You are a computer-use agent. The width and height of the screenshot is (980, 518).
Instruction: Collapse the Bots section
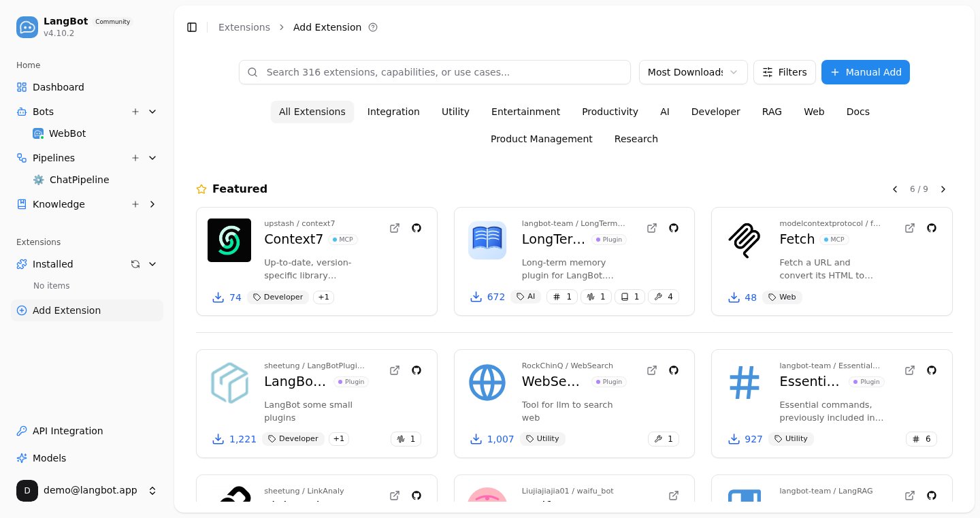(x=152, y=112)
